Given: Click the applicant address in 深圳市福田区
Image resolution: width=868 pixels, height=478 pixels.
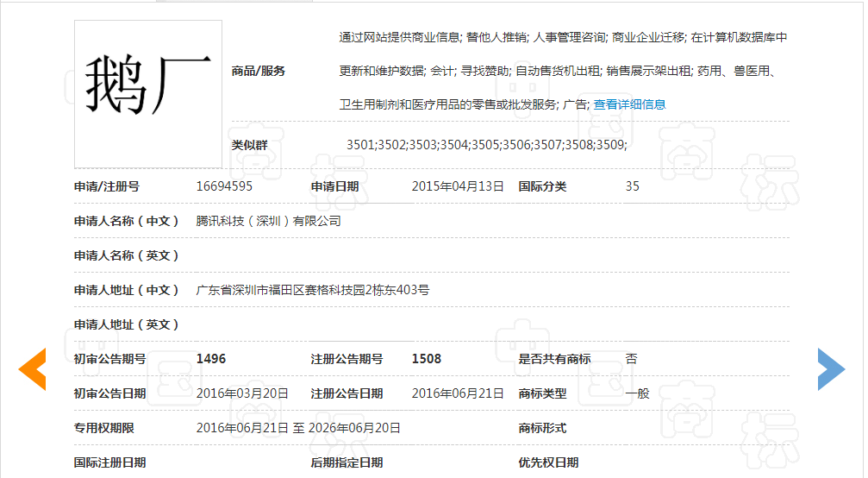Looking at the screenshot, I should click(313, 290).
